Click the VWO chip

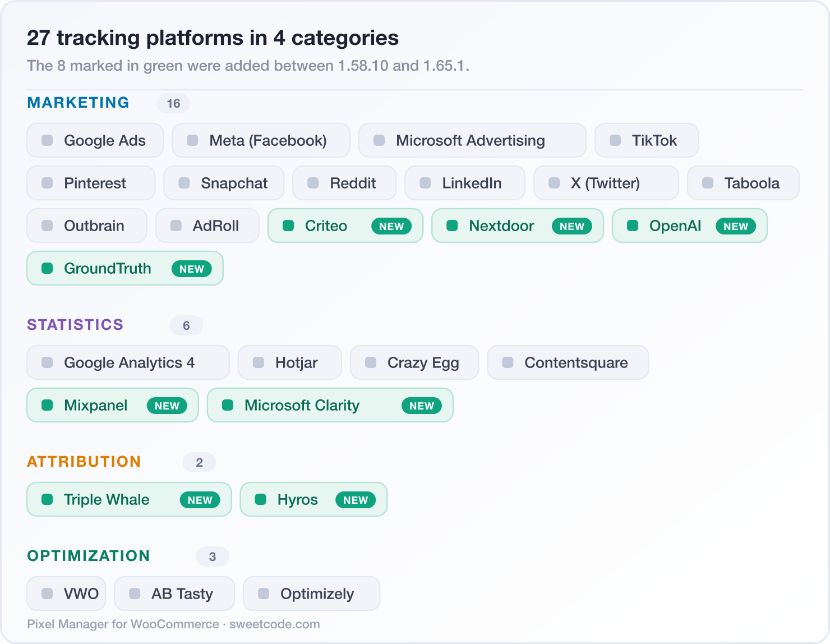[66, 594]
